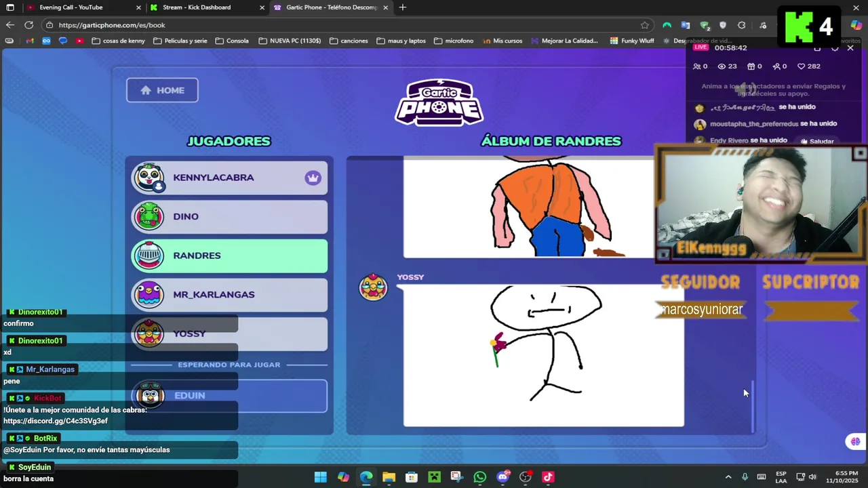The height and width of the screenshot is (488, 868).
Task: Click the microphone tray icon
Action: coord(745,477)
